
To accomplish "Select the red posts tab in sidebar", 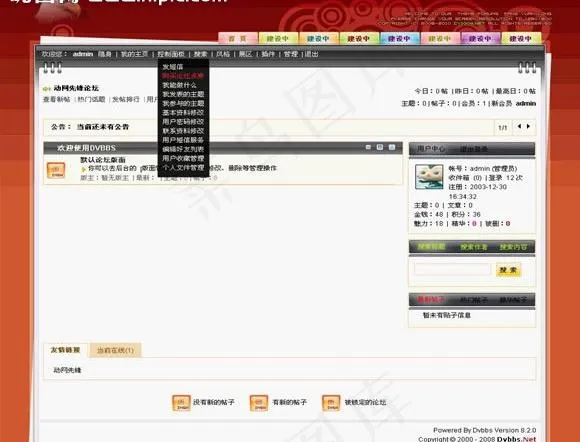I will pos(431,300).
